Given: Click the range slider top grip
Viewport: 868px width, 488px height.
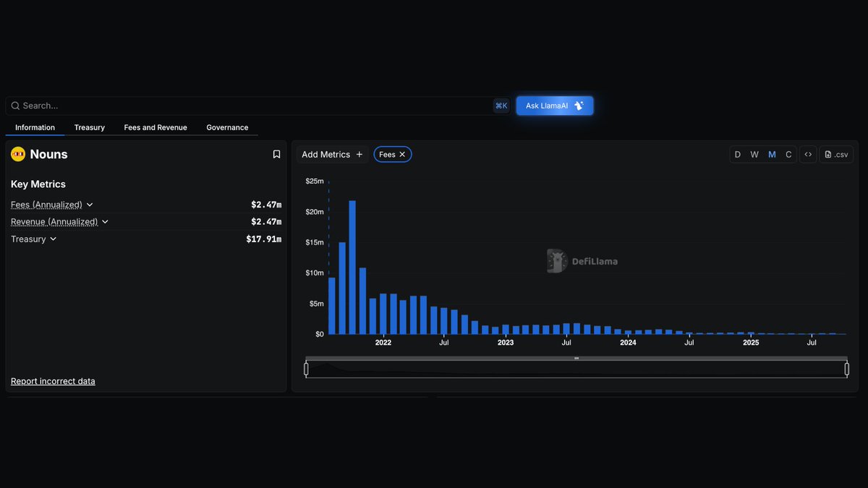Looking at the screenshot, I should (x=576, y=358).
